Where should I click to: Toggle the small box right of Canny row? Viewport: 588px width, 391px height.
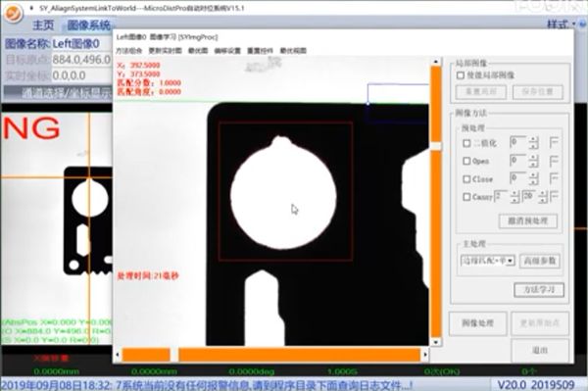(x=555, y=196)
